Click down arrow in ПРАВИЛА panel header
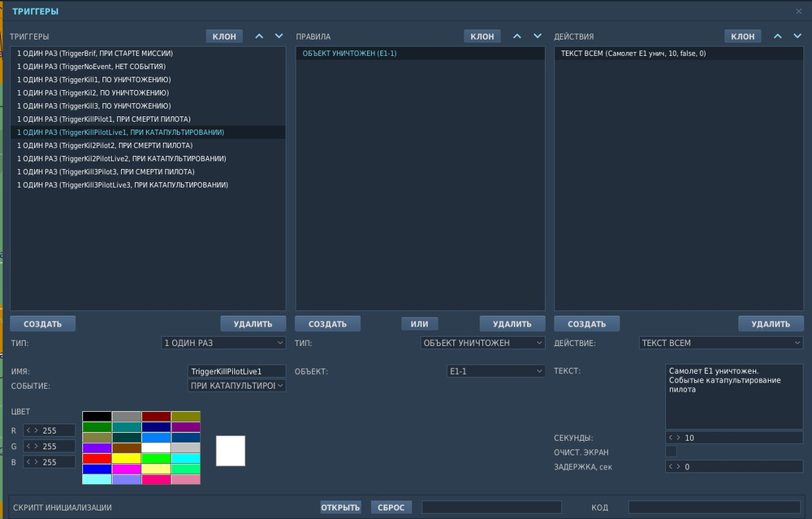Viewport: 812px width, 519px height. pyautogui.click(x=537, y=37)
